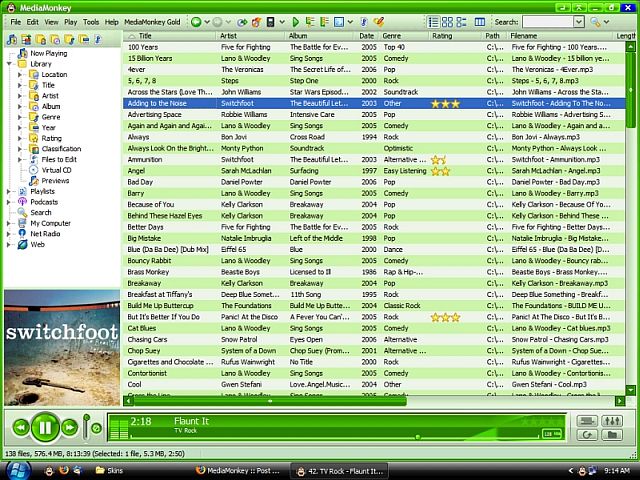640x480 pixels.
Task: Open the equalizer sliders button in player
Action: pos(611,420)
